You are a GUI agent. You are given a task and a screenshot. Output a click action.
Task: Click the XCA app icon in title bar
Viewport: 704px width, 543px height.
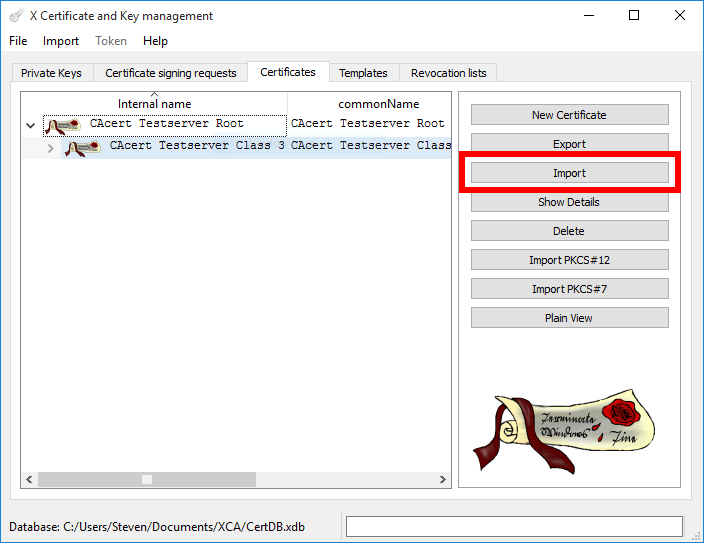15,16
